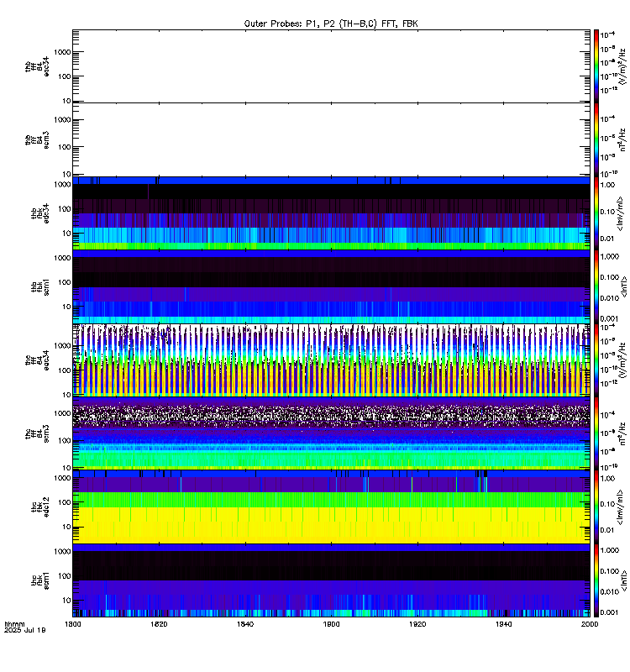Click the <|nT|> unit label of thb fbk scm1
Screen dimensions: 630x672
tap(624, 286)
